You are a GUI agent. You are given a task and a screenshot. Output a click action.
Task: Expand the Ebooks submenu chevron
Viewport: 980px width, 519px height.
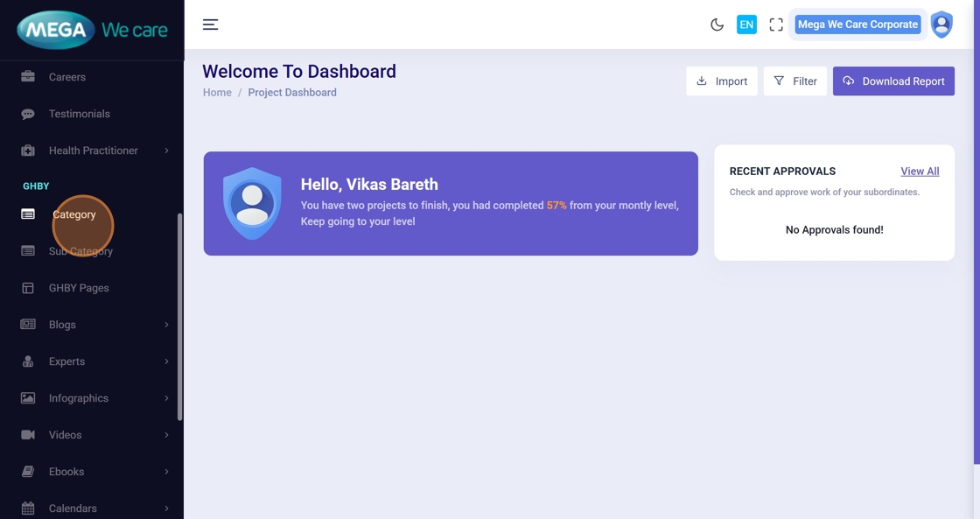coord(166,472)
